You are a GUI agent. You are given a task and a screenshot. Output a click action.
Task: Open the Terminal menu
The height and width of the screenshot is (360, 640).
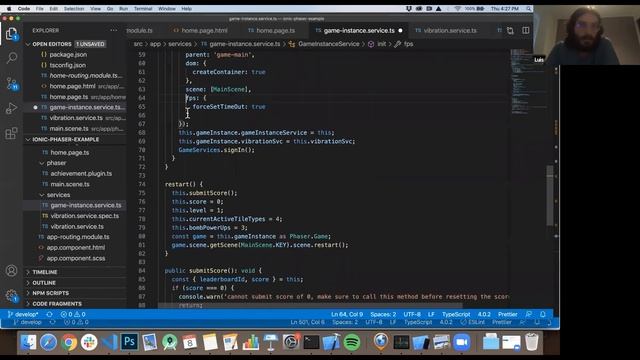[x=143, y=9]
